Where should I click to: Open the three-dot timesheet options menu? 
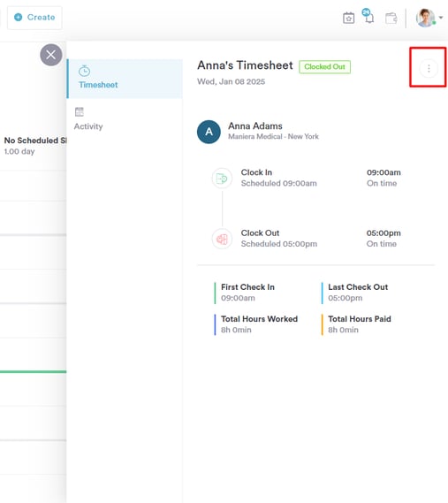click(x=429, y=68)
